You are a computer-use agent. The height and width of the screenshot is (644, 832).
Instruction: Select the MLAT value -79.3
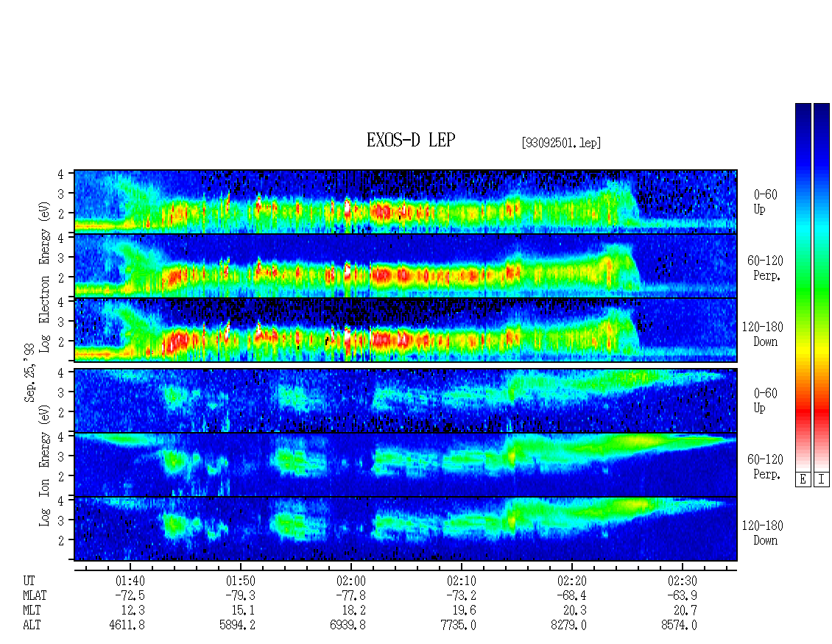tap(240, 595)
